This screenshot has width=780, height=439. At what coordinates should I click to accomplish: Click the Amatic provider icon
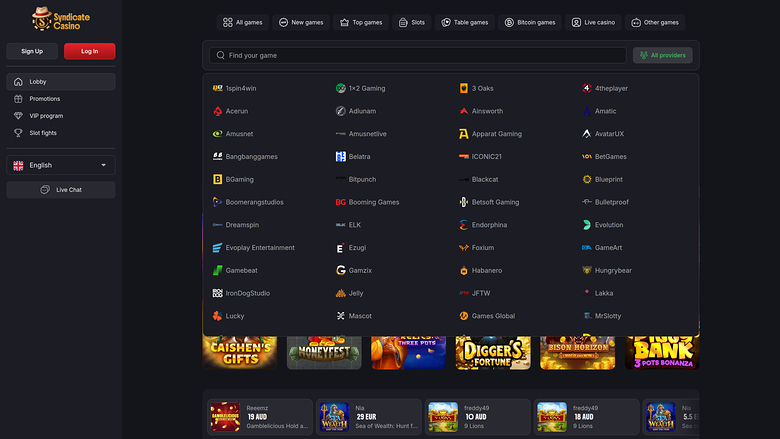coord(587,111)
